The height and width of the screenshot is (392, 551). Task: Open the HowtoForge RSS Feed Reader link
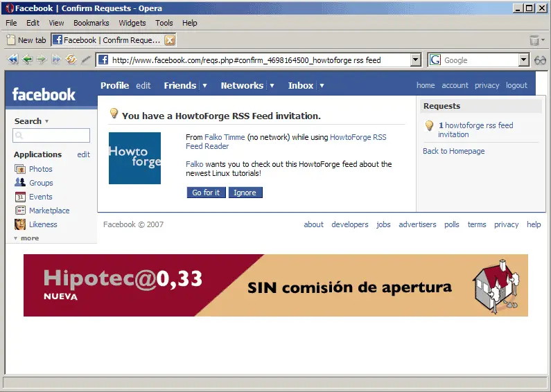tap(286, 141)
